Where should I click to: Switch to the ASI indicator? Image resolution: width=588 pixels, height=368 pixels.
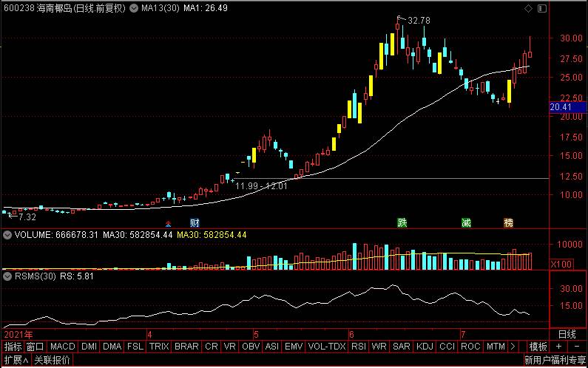(x=272, y=347)
